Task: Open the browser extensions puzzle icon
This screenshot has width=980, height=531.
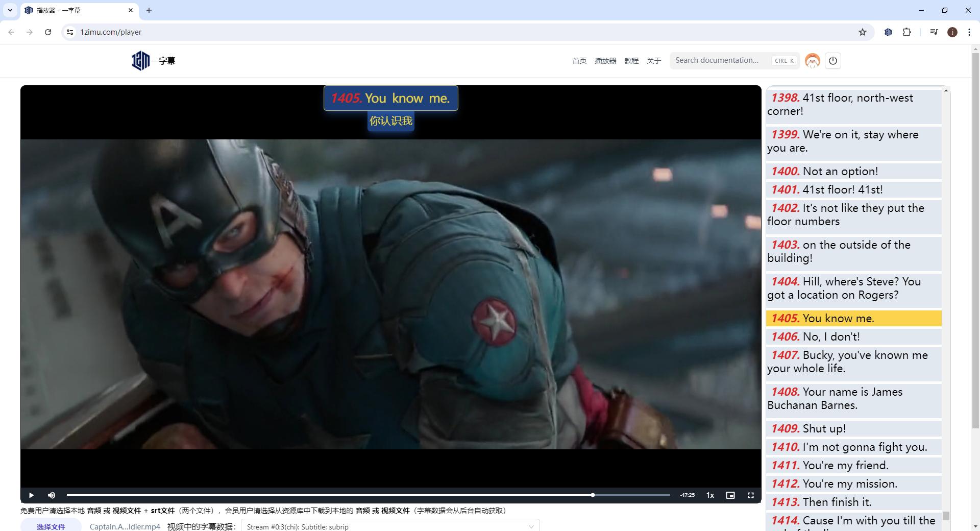Action: pyautogui.click(x=906, y=32)
